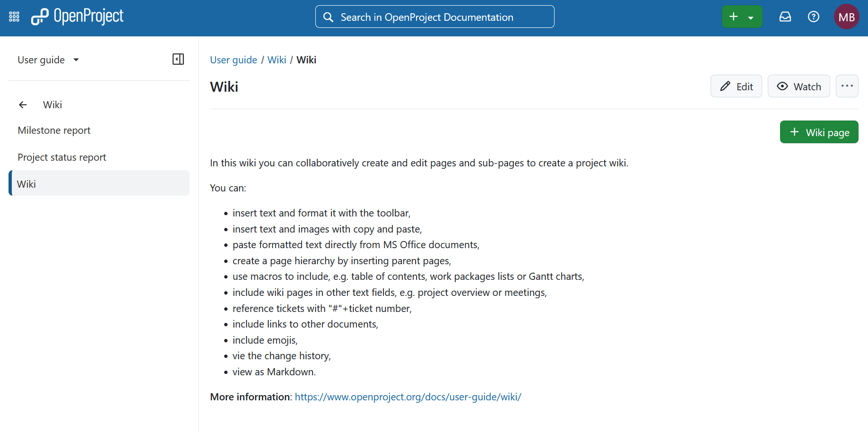Click 'include links to other documents,' item

click(x=305, y=324)
